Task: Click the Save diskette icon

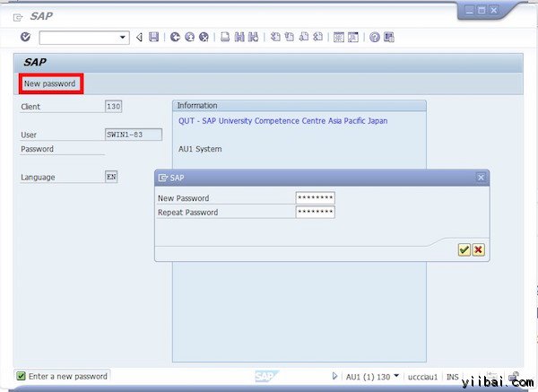Action: (153, 37)
